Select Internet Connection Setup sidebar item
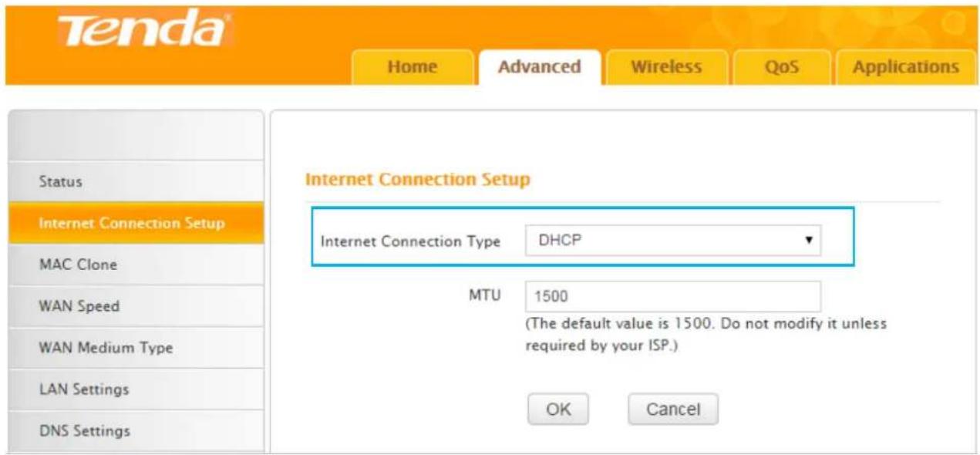This screenshot has width=980, height=455. [136, 223]
